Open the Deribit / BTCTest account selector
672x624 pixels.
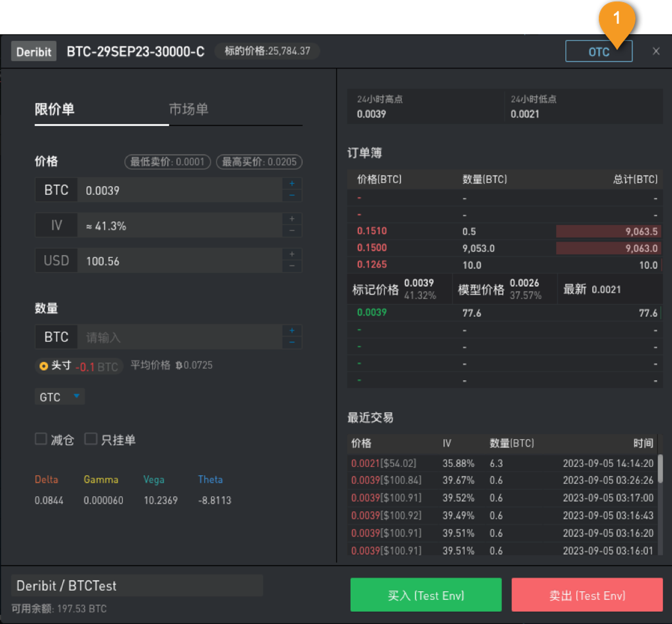point(137,586)
